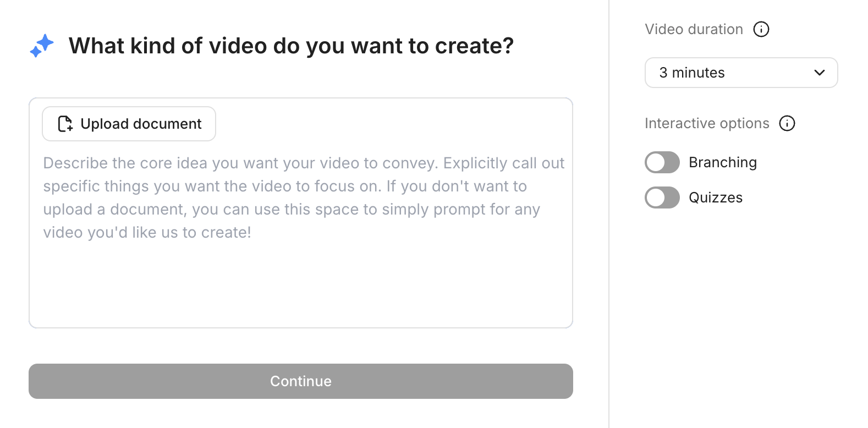The width and height of the screenshot is (868, 428).
Task: Open the Video duration info tooltip icon
Action: (x=761, y=29)
